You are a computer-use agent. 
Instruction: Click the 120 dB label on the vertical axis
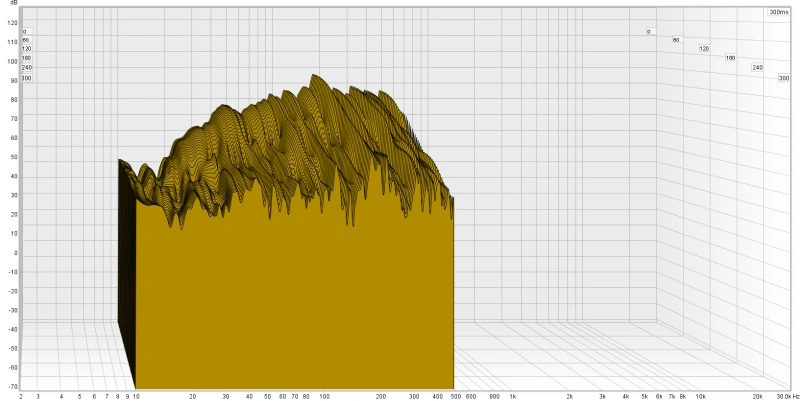12,22
